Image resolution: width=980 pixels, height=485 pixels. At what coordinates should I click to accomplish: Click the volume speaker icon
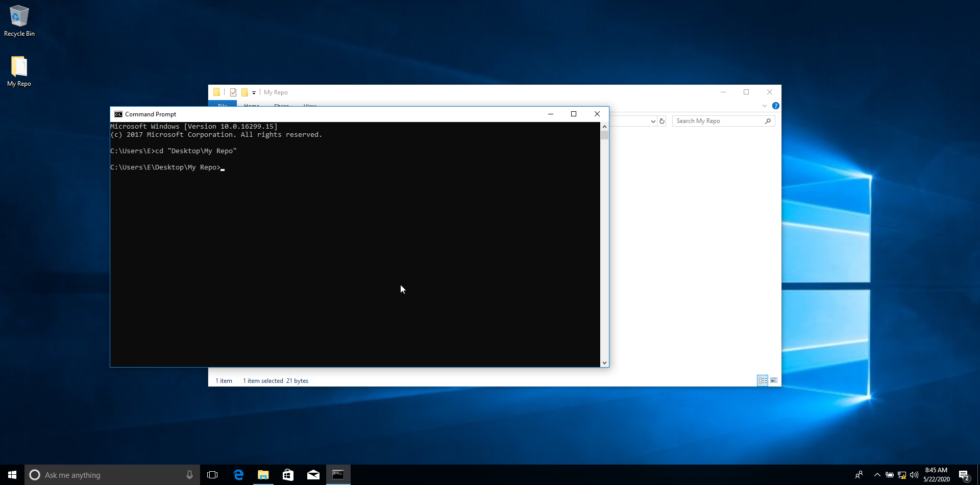(x=914, y=475)
